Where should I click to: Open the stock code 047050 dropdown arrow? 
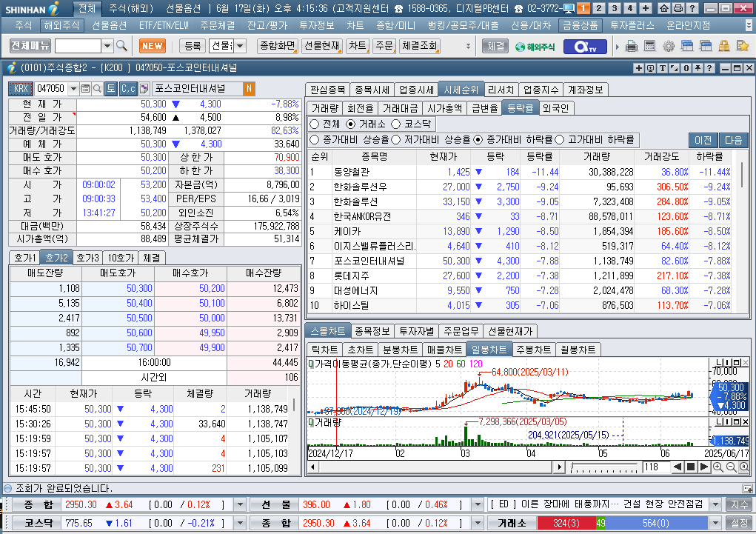coord(73,89)
